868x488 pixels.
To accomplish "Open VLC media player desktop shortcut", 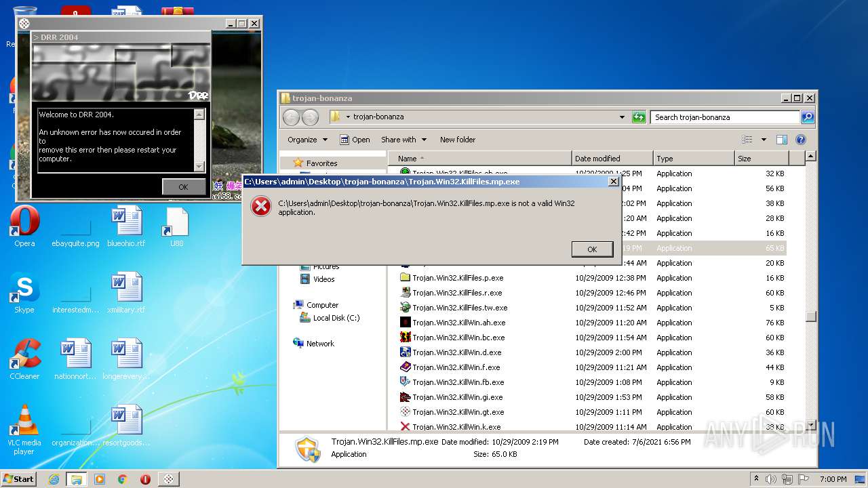I will [24, 430].
